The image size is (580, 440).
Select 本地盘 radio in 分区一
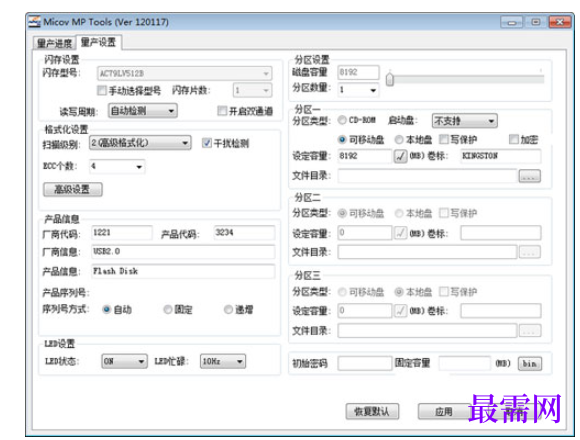pyautogui.click(x=399, y=139)
